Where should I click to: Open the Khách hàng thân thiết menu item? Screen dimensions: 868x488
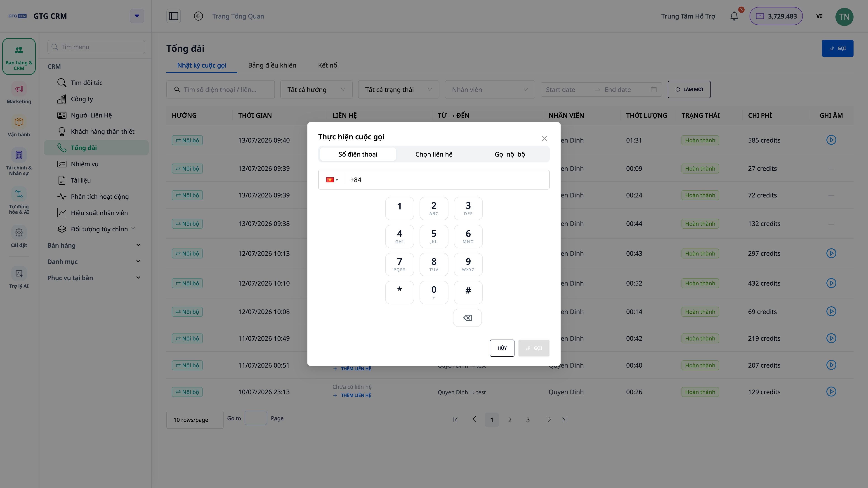[96, 131]
